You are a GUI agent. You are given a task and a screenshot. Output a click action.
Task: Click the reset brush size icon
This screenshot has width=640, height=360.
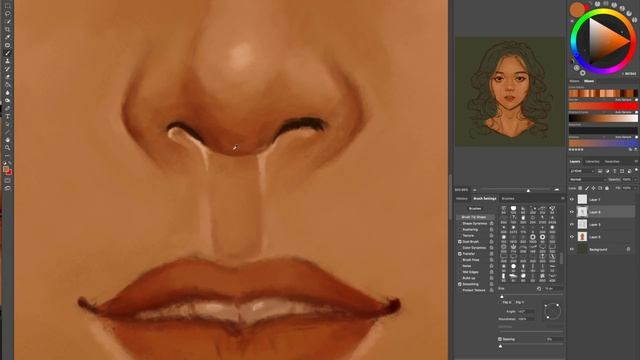(539, 289)
